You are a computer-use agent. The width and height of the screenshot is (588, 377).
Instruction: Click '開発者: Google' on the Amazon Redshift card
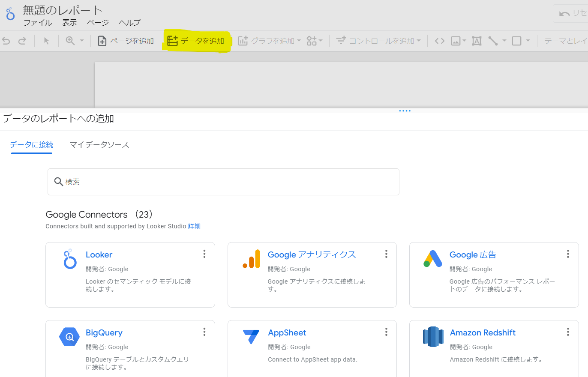[x=471, y=347]
